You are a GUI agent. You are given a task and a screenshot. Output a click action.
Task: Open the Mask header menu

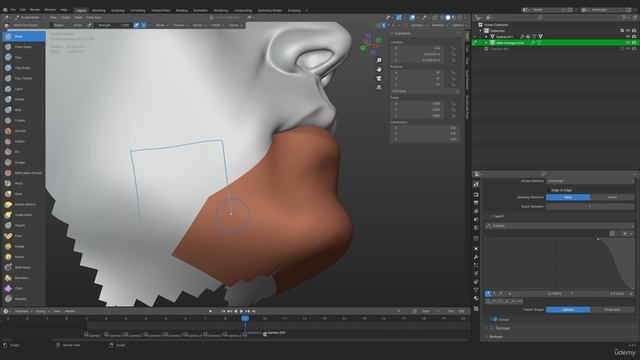pyautogui.click(x=78, y=18)
